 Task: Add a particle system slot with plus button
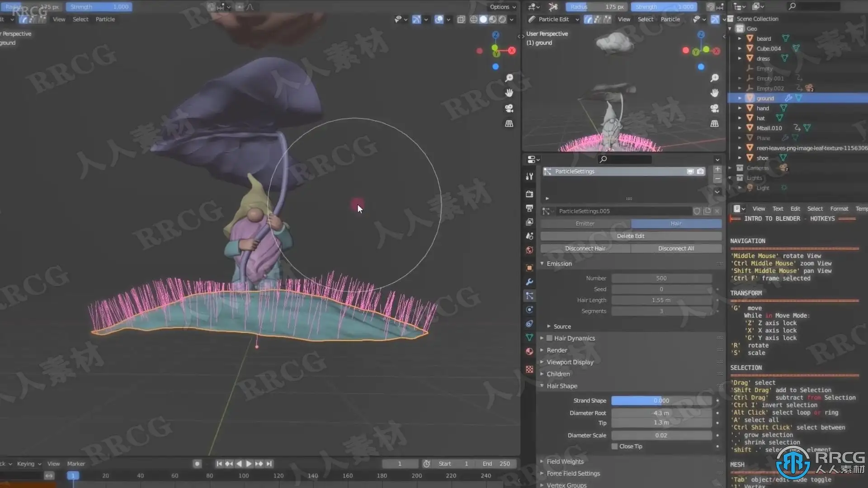(717, 169)
